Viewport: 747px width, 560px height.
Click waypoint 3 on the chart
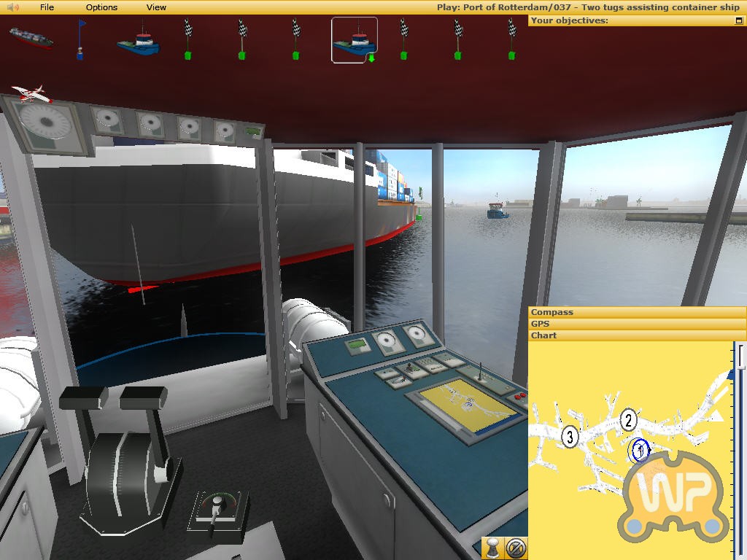(570, 437)
